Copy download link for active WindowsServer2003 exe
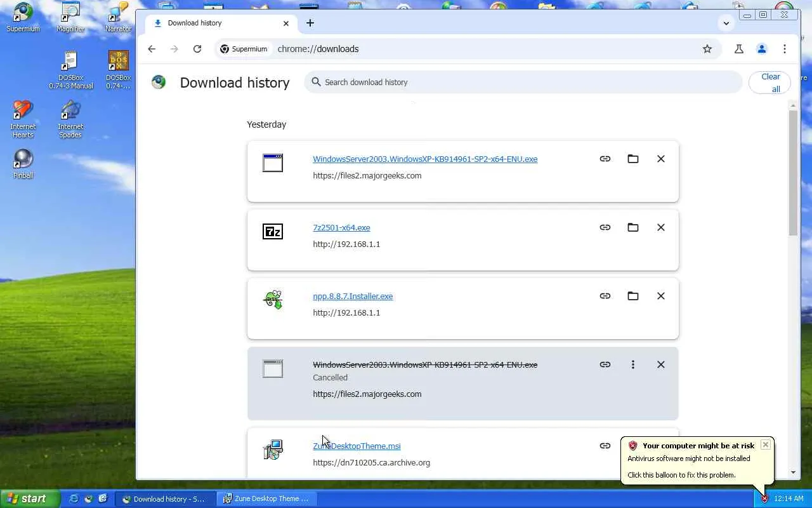 (605, 159)
